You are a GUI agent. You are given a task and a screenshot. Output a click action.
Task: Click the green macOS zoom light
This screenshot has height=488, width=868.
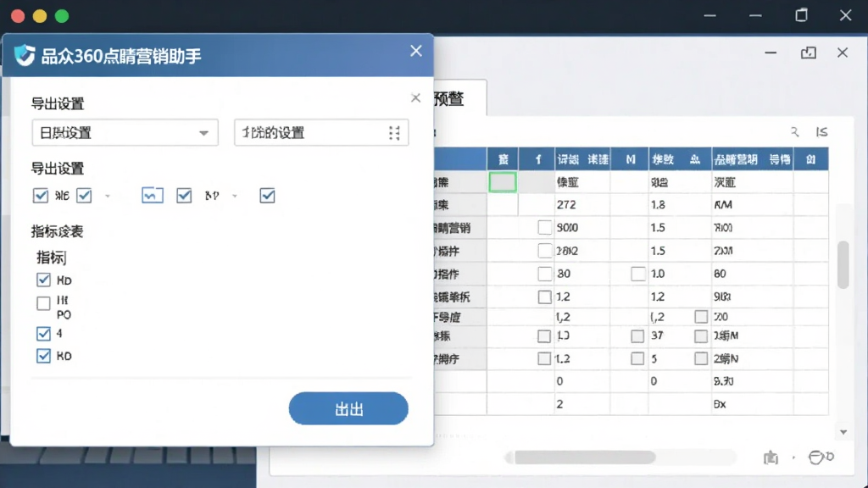point(62,16)
